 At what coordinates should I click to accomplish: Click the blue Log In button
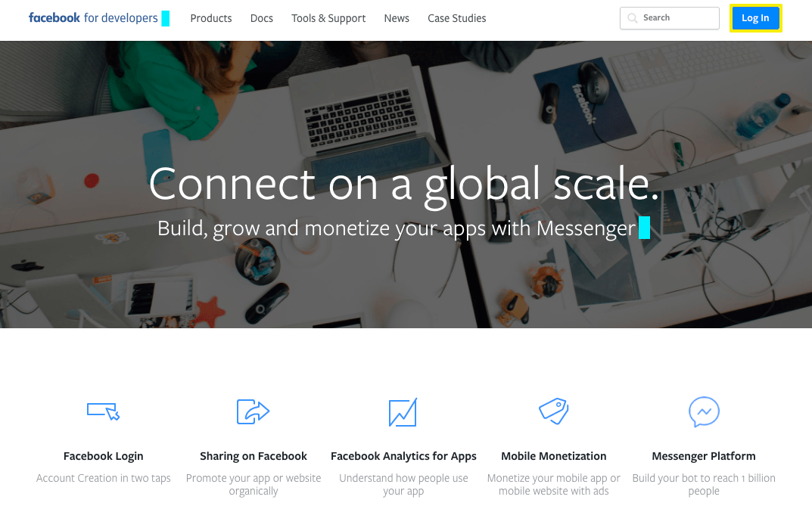pos(755,18)
